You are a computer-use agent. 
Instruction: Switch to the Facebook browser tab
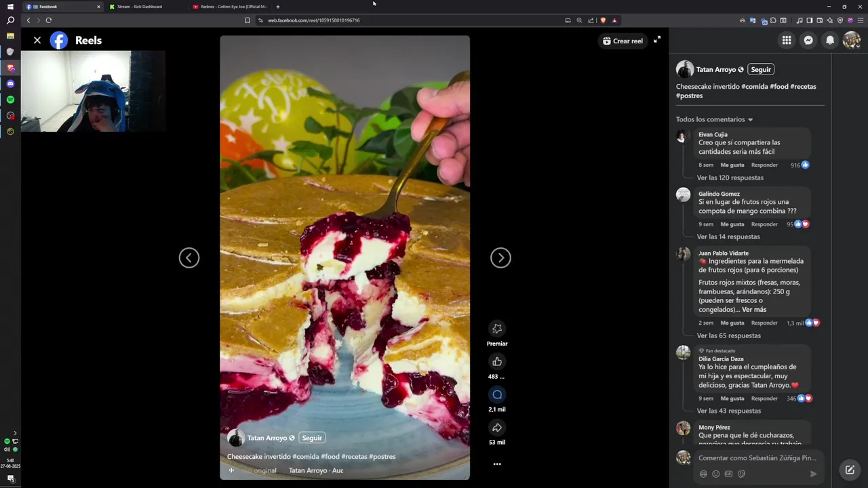pos(62,7)
